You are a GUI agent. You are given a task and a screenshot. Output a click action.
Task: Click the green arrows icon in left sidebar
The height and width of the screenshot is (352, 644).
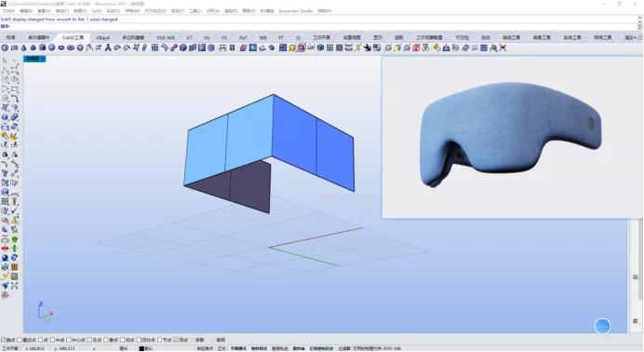[14, 248]
